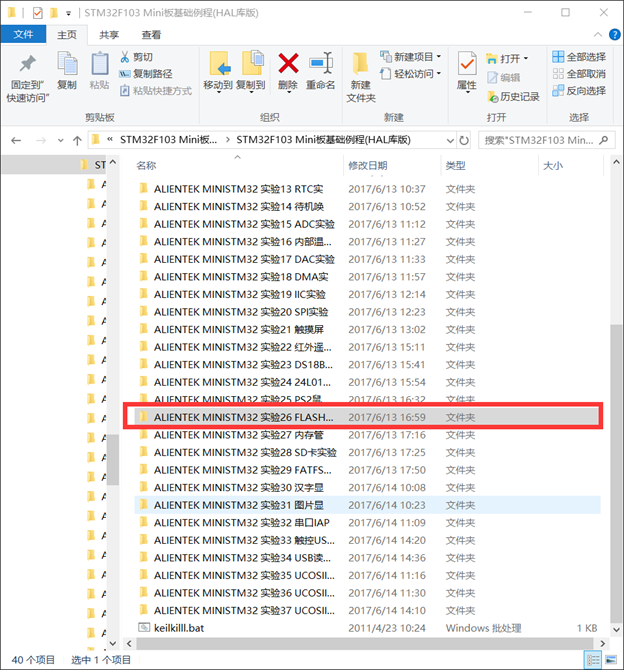Sort by Size (大小) column header
The image size is (624, 670).
[553, 165]
